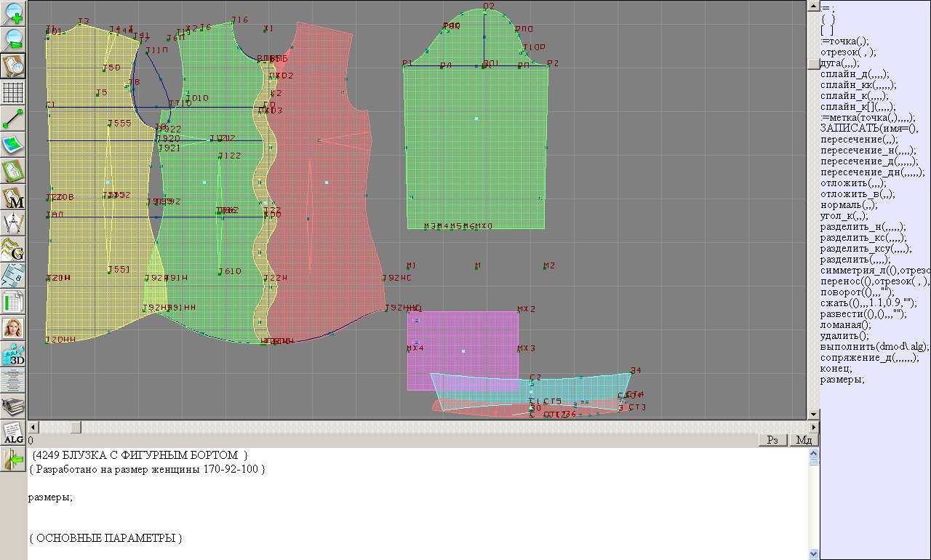
Task: Open the stacked books library icon
Action: pyautogui.click(x=14, y=406)
